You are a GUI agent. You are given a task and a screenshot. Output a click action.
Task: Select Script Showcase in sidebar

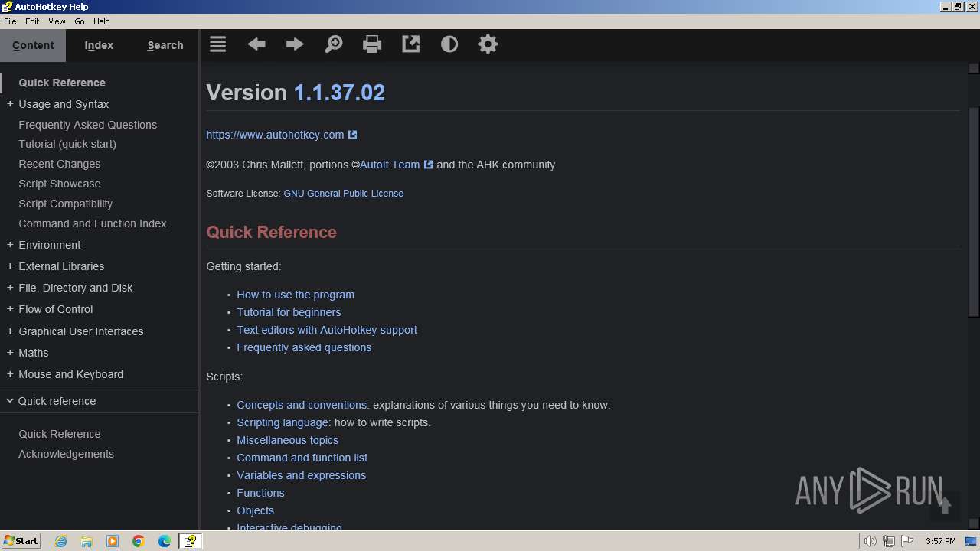point(60,184)
